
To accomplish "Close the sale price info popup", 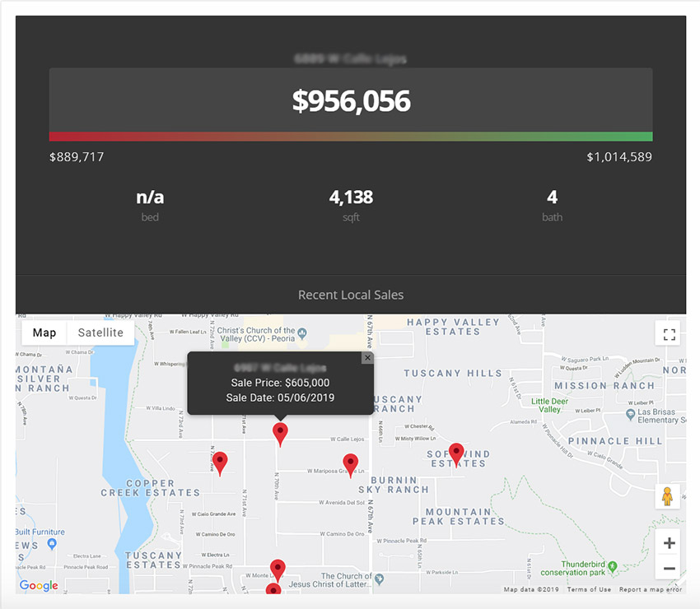I will 367,358.
